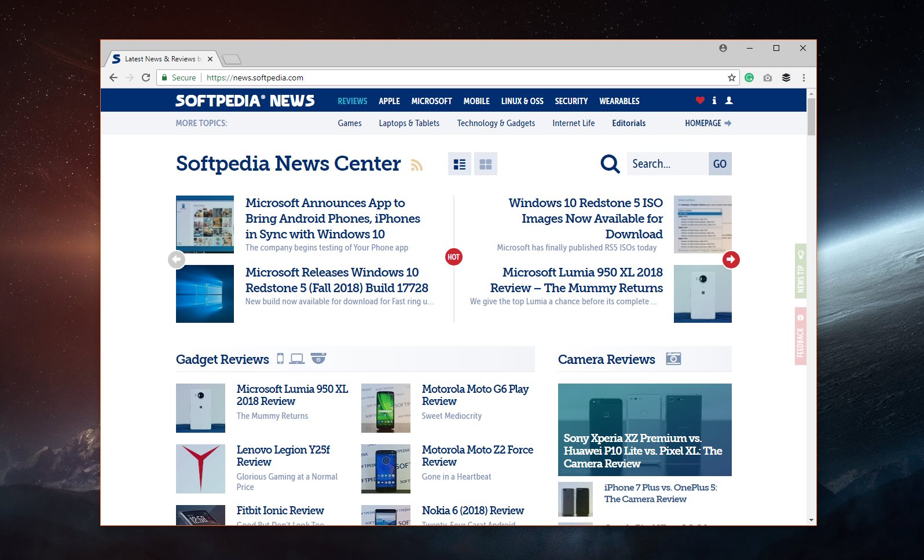Screen dimensions: 924x560
Task: Open the Lenovo Legion Y25f thumbnail
Action: point(200,469)
